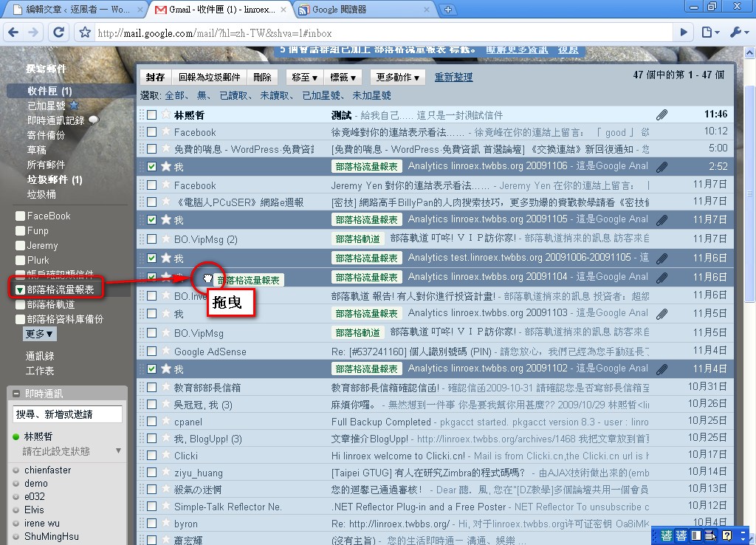The image size is (756, 545).
Task: Open Funp label color box
Action: pos(20,231)
